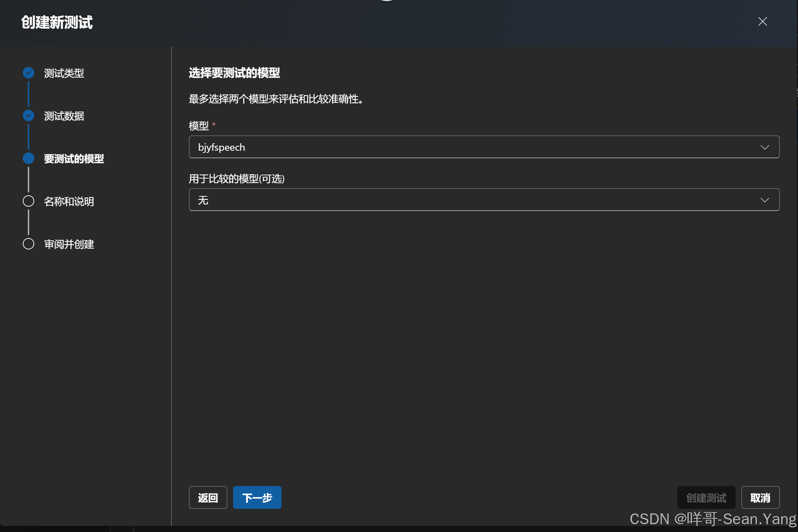Navigate to the 测试数据 step
798x532 pixels.
[x=63, y=116]
